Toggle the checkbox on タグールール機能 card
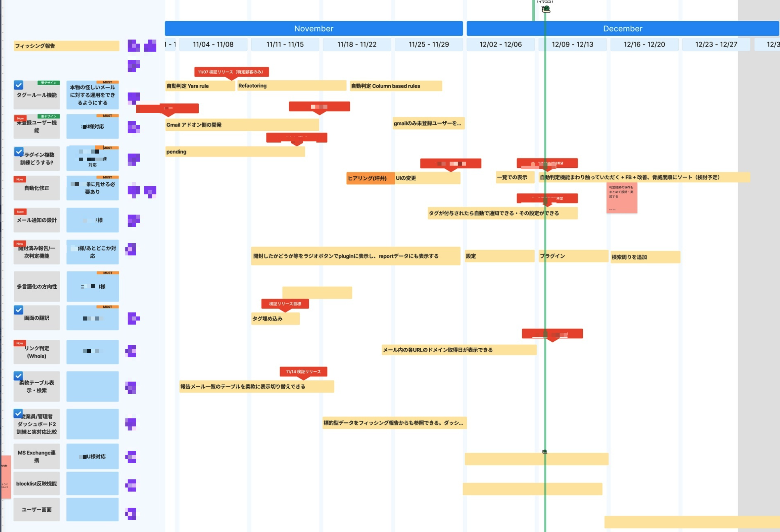Viewport: 780px width, 532px height. click(x=18, y=85)
